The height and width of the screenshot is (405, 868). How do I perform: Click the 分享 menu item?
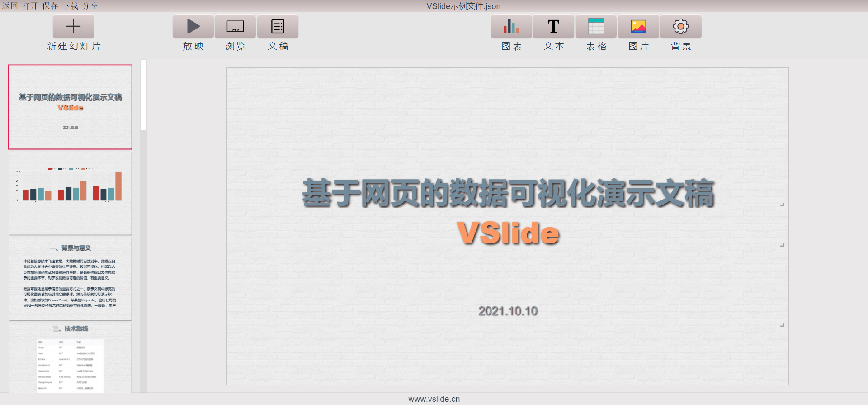(90, 6)
